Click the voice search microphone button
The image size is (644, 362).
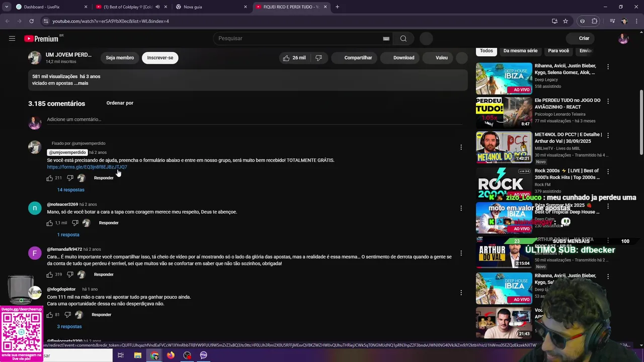coord(426,38)
